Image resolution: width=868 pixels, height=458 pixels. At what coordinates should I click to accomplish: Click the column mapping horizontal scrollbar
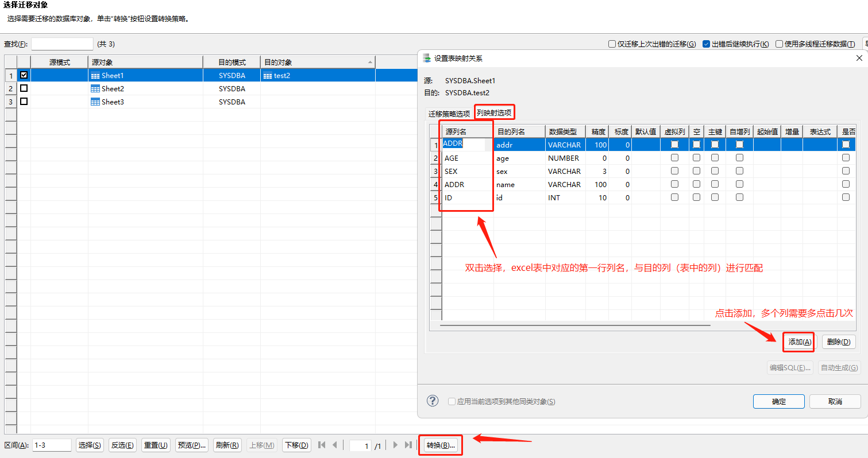576,325
